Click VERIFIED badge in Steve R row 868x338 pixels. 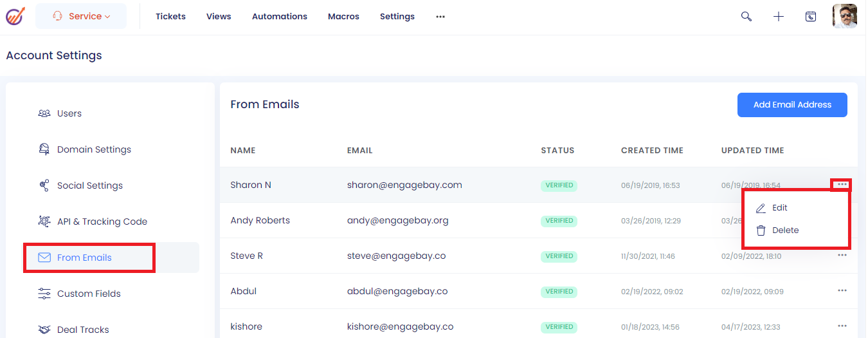559,256
